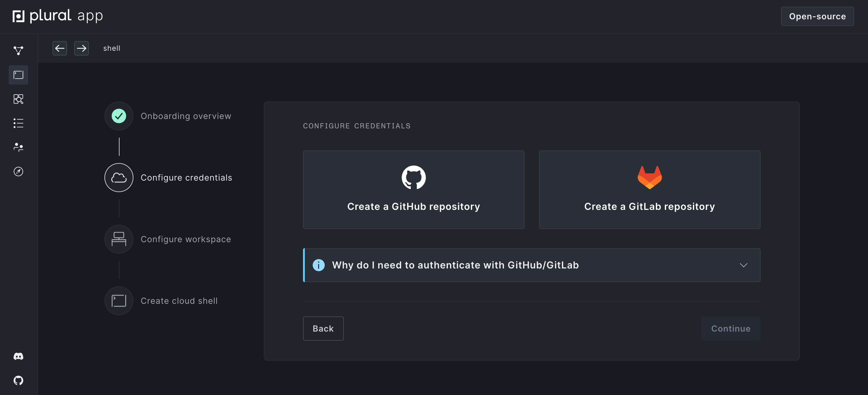
Task: Select the Onboarding overview step
Action: pyautogui.click(x=186, y=116)
